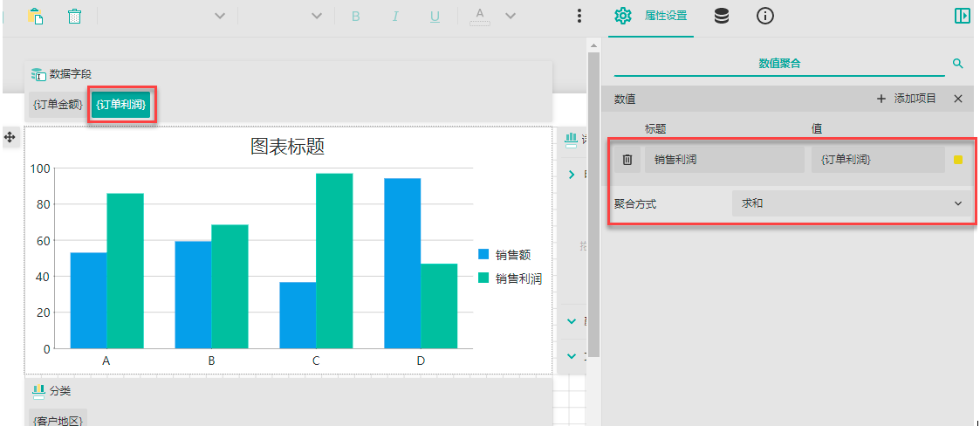980x426 pixels.
Task: Delete the 销售利润 value item
Action: click(627, 160)
